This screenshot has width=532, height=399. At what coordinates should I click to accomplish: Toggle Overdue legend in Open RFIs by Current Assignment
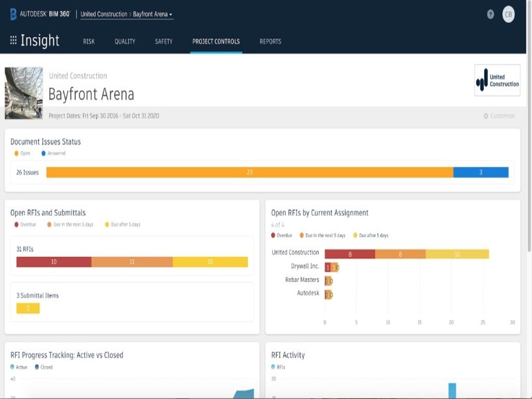click(282, 235)
